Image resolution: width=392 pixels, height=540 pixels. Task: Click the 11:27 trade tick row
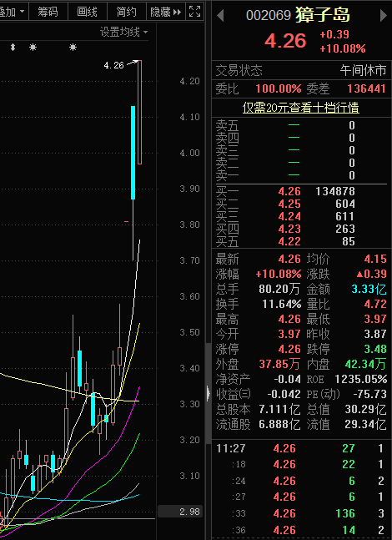coord(301,448)
